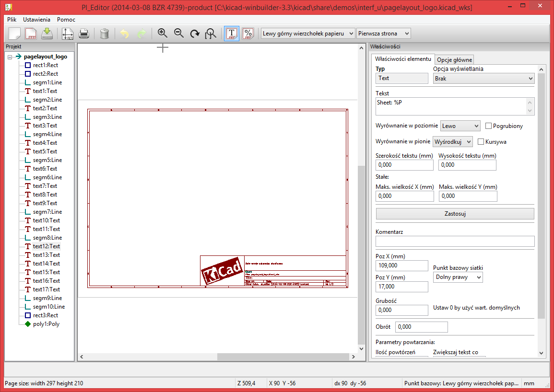Expand the Pierwsza strona page selector
This screenshot has width=554, height=392.
click(x=383, y=34)
